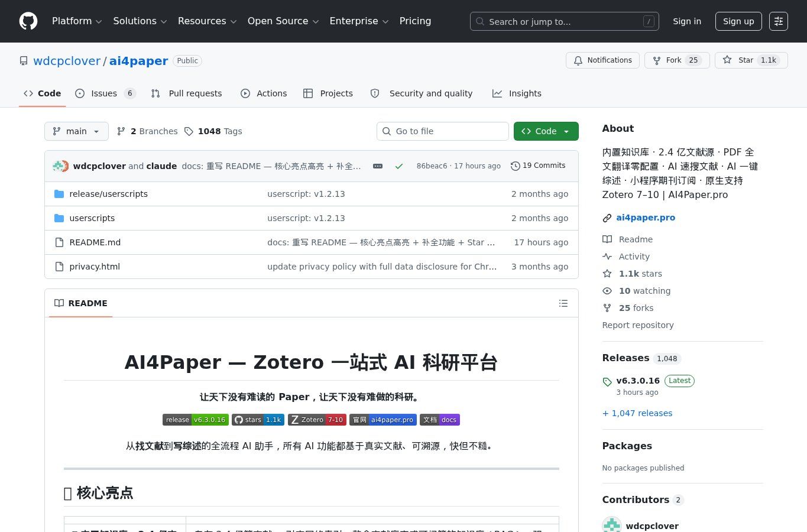Open the Readme sidebar link
The height and width of the screenshot is (532, 807).
pos(628,239)
